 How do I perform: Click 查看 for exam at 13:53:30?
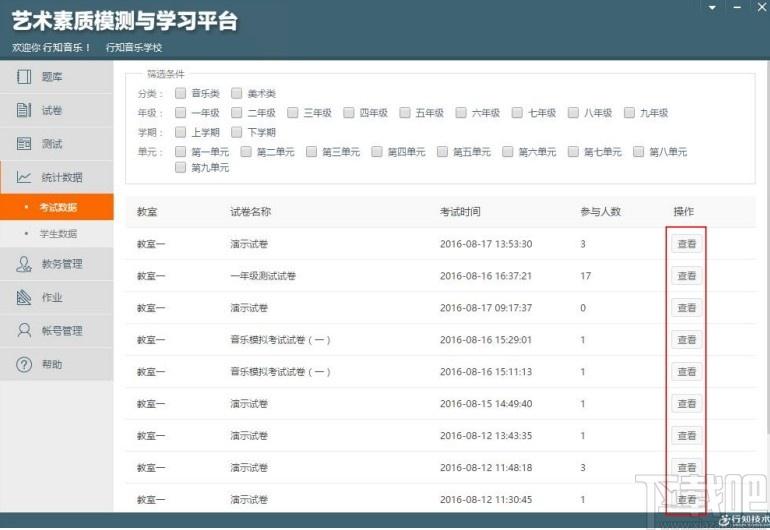(x=687, y=244)
